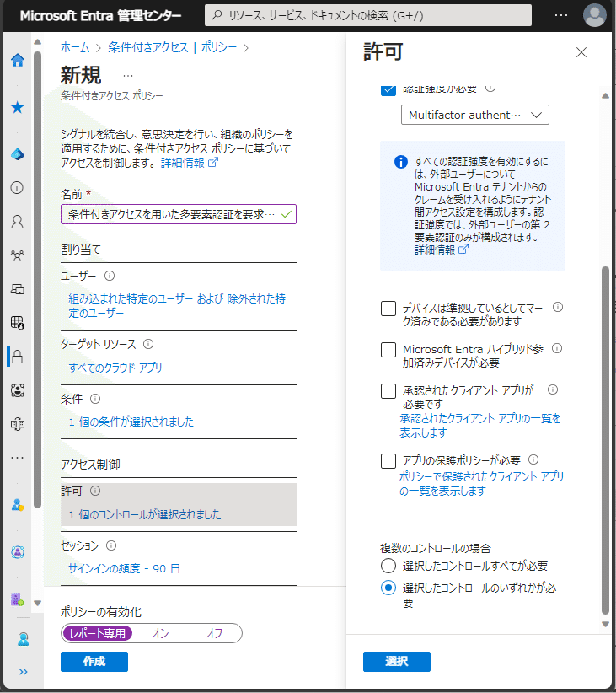Open the bottom support person icon in sidebar
Image resolution: width=616 pixels, height=693 pixels.
click(x=23, y=639)
